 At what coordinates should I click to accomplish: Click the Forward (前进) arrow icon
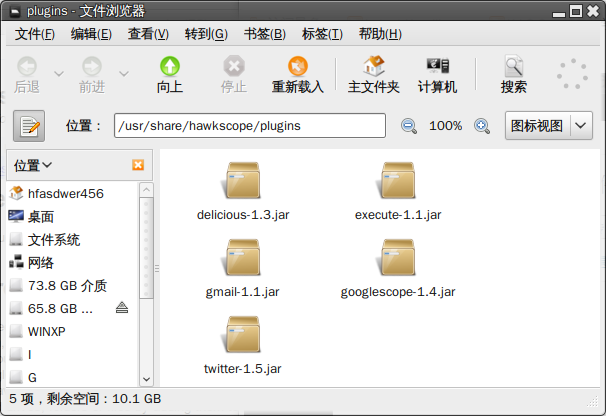click(92, 66)
